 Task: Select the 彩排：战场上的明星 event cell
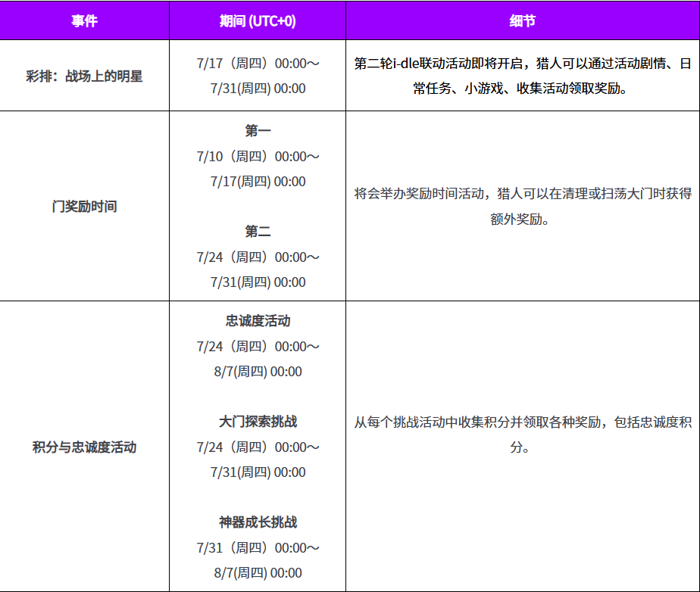(x=84, y=76)
